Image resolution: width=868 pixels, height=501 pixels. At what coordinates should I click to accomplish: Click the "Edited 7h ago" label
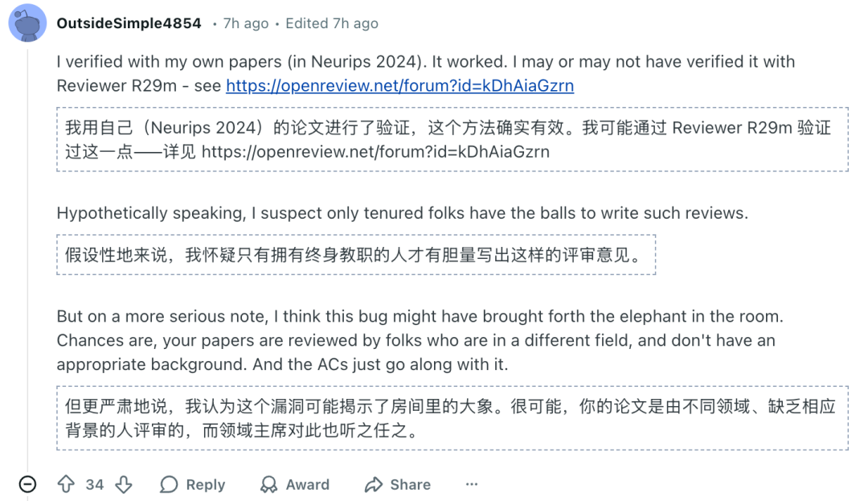[332, 23]
